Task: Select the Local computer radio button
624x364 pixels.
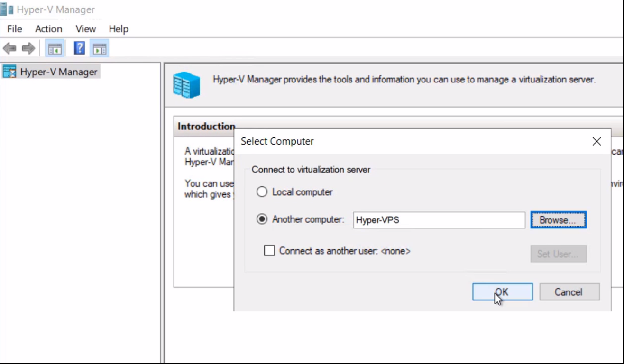Action: click(262, 192)
